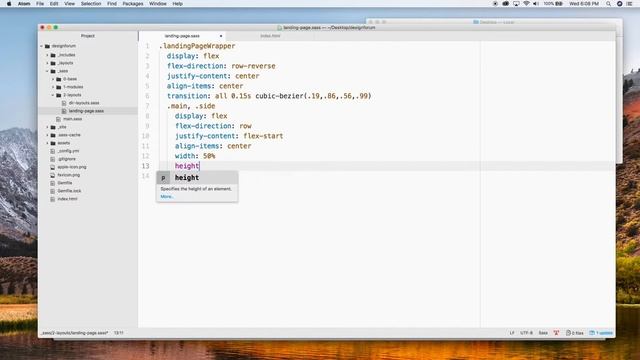Click the designforum folder icon

(x=47, y=46)
